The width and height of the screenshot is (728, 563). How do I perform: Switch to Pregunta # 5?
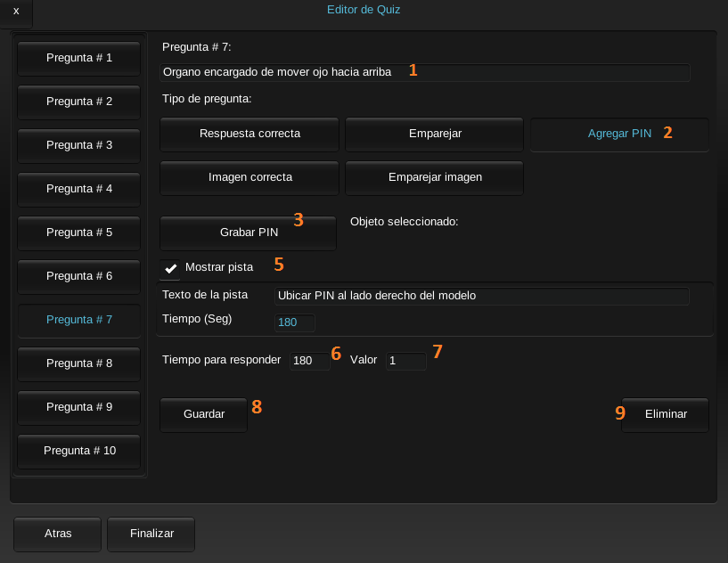click(79, 233)
